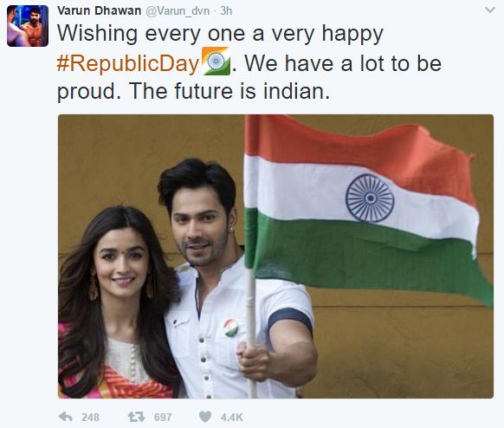The image size is (504, 428).
Task: Like the tweet with the heart icon
Action: pyautogui.click(x=205, y=417)
